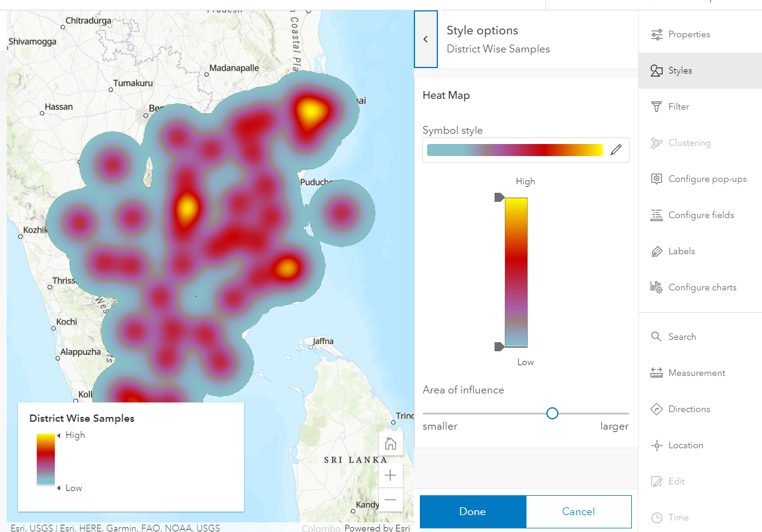Image resolution: width=762 pixels, height=532 pixels.
Task: Open Configure charts
Action: click(701, 287)
